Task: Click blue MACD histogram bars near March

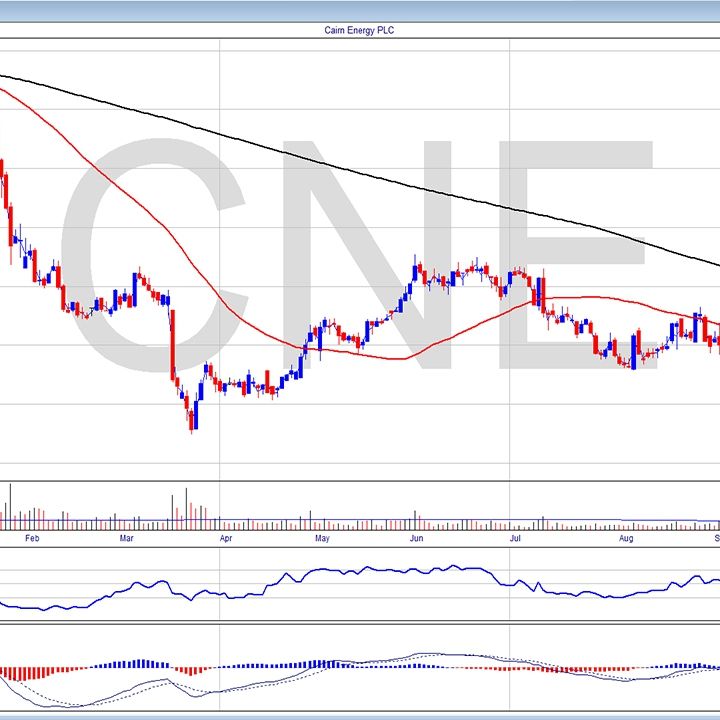Action: 140,663
